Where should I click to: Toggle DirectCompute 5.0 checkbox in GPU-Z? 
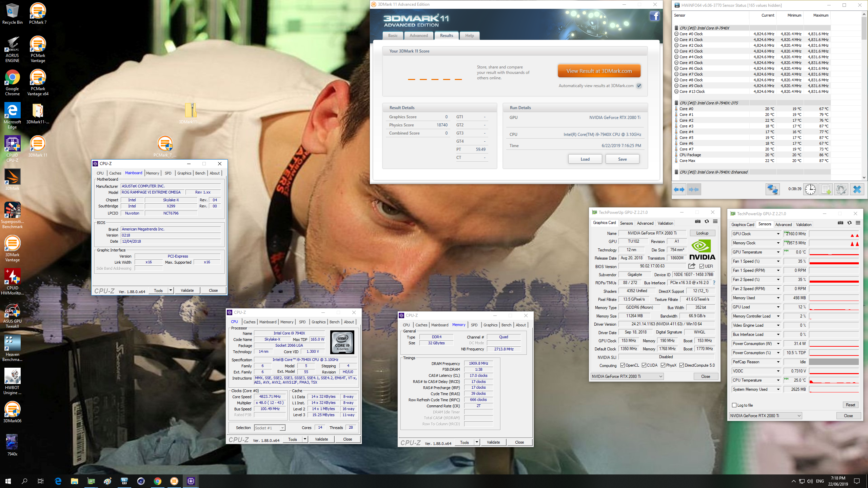pyautogui.click(x=682, y=365)
